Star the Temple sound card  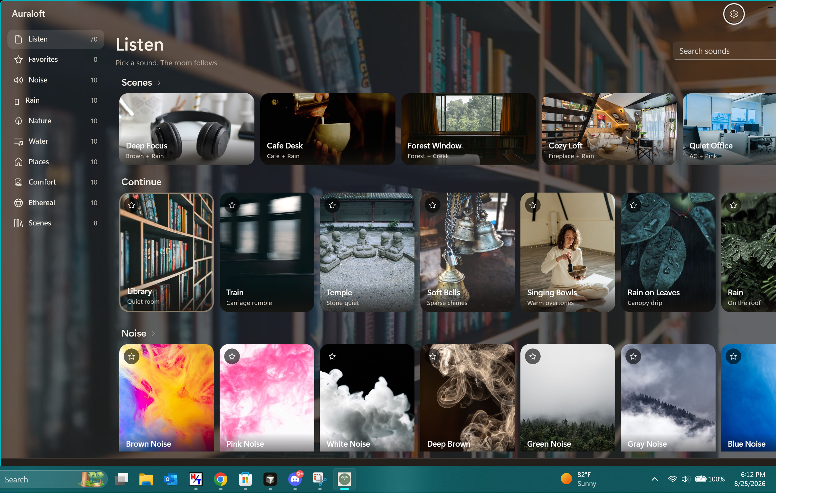pos(332,205)
